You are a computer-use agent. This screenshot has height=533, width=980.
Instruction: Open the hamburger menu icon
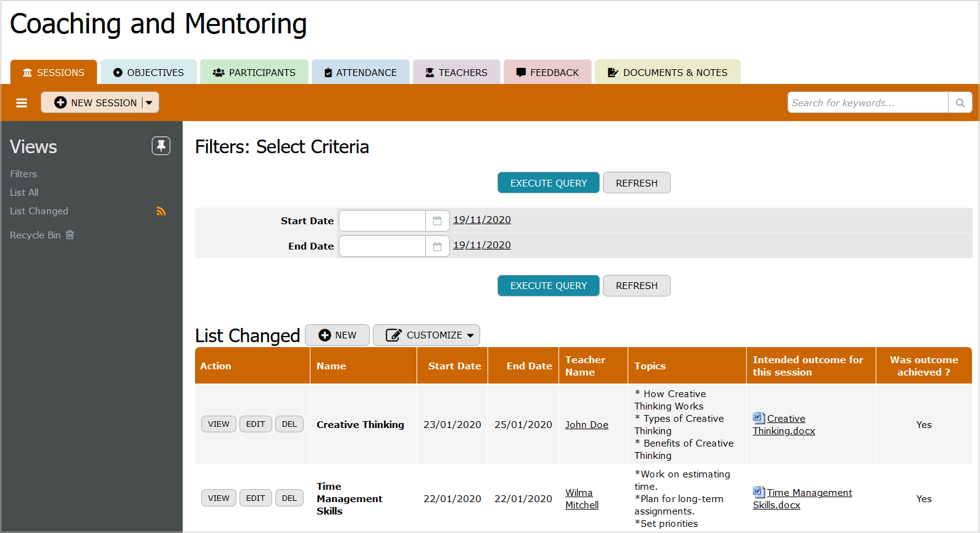coord(22,103)
